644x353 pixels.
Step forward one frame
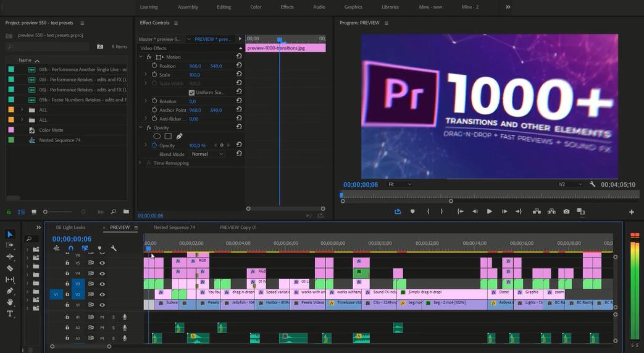point(504,211)
